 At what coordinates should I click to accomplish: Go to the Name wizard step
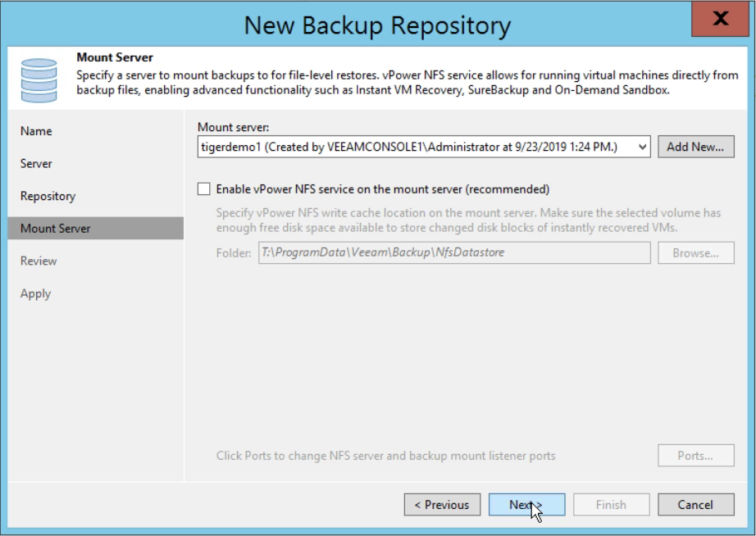tap(36, 131)
